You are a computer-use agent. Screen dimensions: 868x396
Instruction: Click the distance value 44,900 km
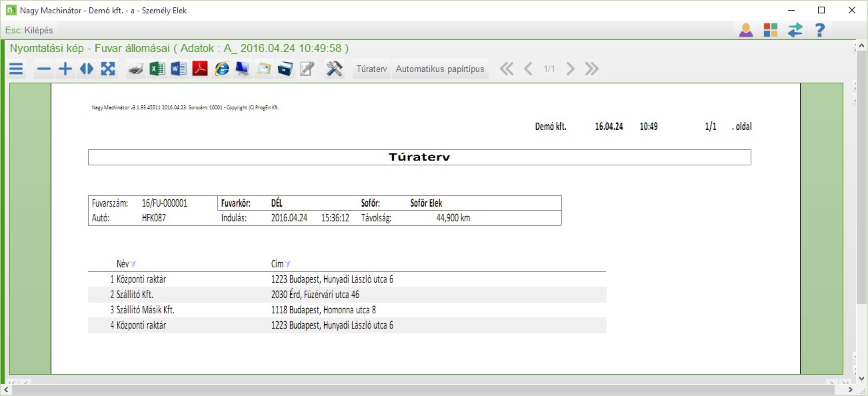pos(453,218)
